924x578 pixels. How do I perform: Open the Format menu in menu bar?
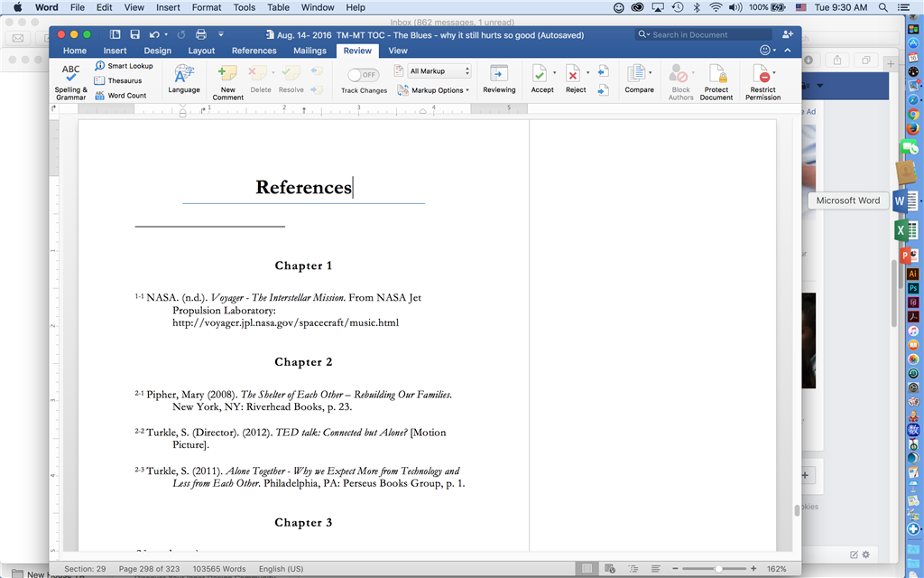click(x=207, y=7)
